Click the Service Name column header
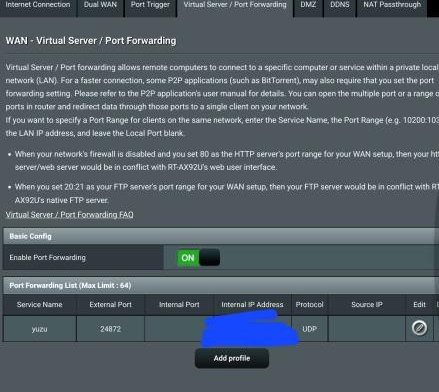Viewport: 439px width, 392px height. (40, 305)
